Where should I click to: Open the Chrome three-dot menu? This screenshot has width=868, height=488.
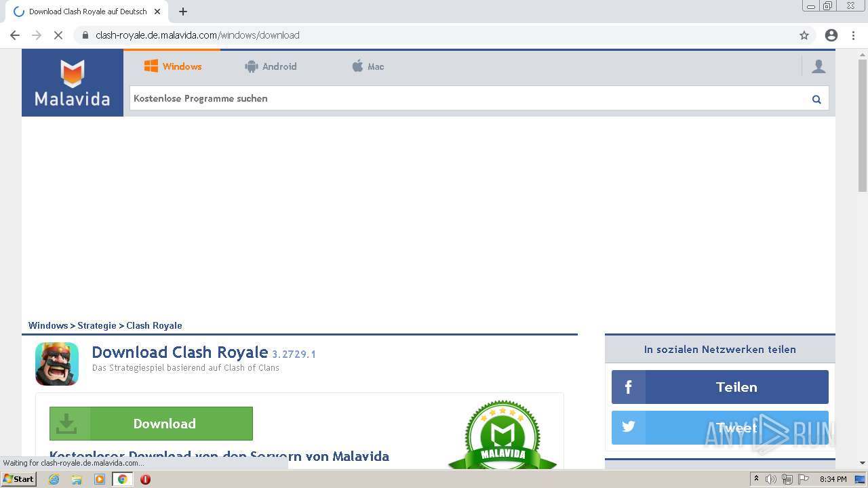[853, 35]
